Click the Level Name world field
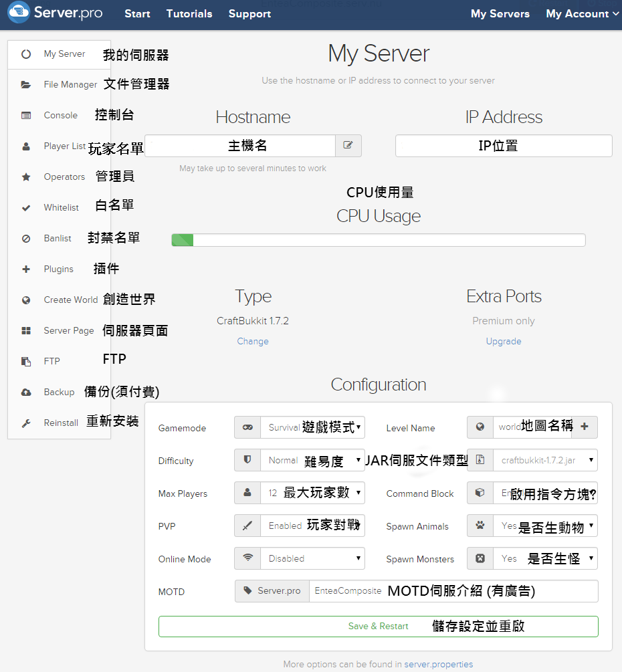The image size is (622, 672). tap(533, 427)
